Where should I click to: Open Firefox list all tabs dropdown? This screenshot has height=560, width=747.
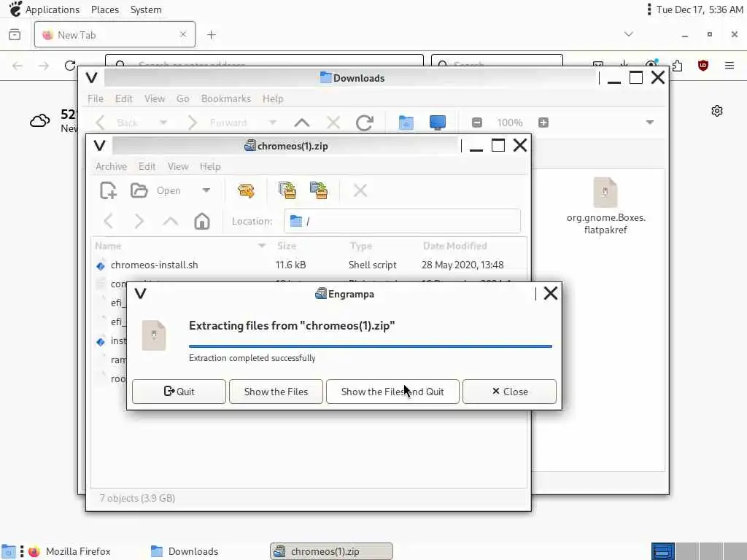point(629,34)
